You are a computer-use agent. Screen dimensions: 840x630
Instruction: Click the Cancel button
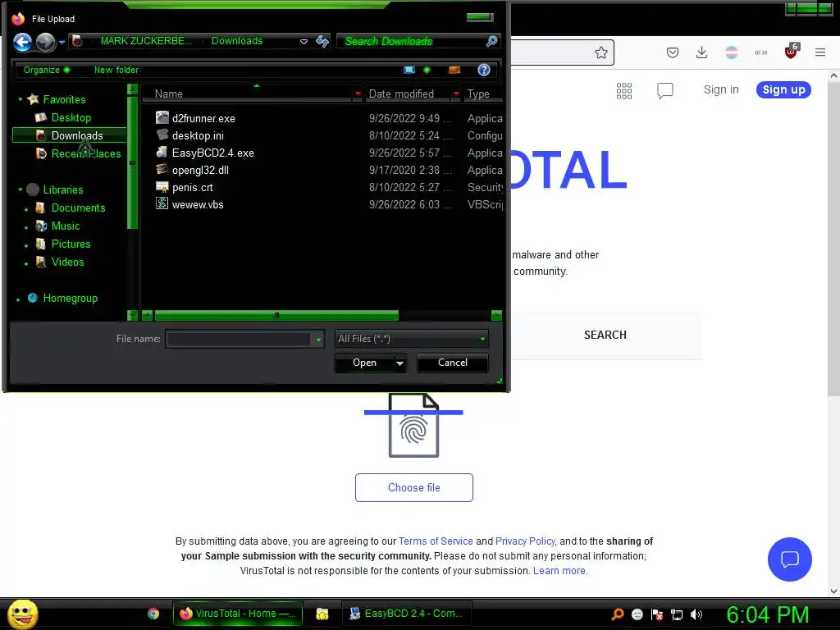click(453, 363)
